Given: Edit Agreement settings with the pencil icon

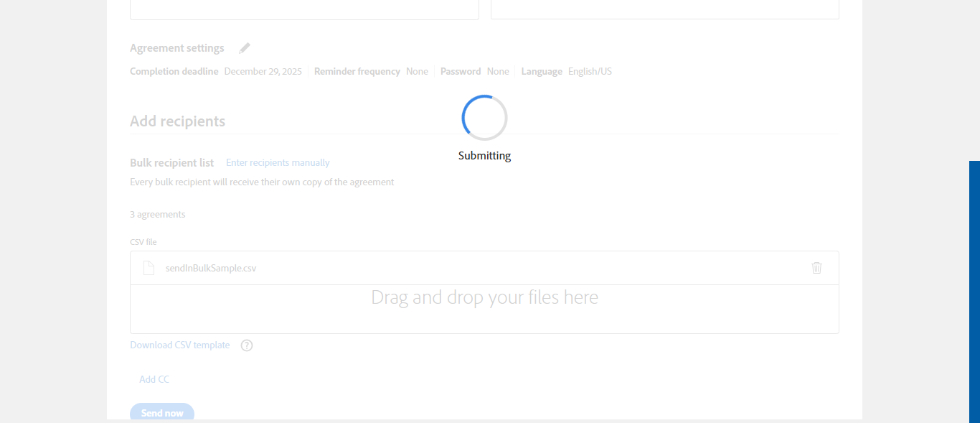Looking at the screenshot, I should click(x=245, y=48).
